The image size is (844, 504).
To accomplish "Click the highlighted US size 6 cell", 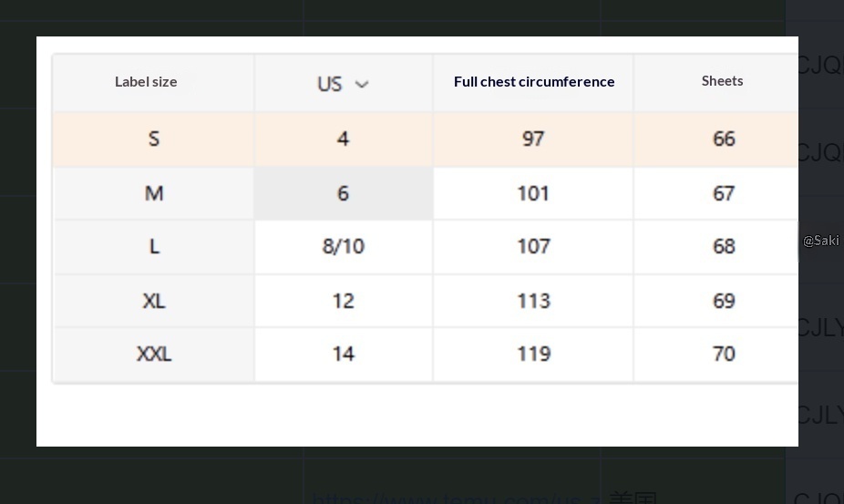I will [x=343, y=193].
